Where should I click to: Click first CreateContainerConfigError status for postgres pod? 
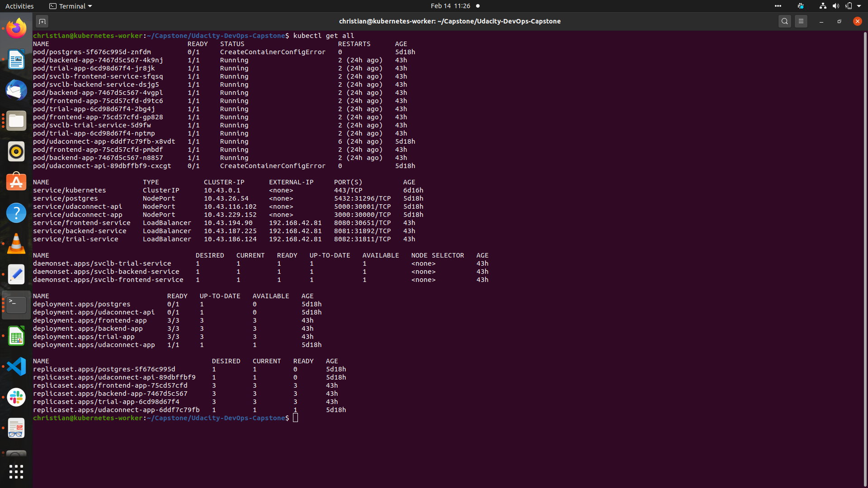(x=273, y=52)
